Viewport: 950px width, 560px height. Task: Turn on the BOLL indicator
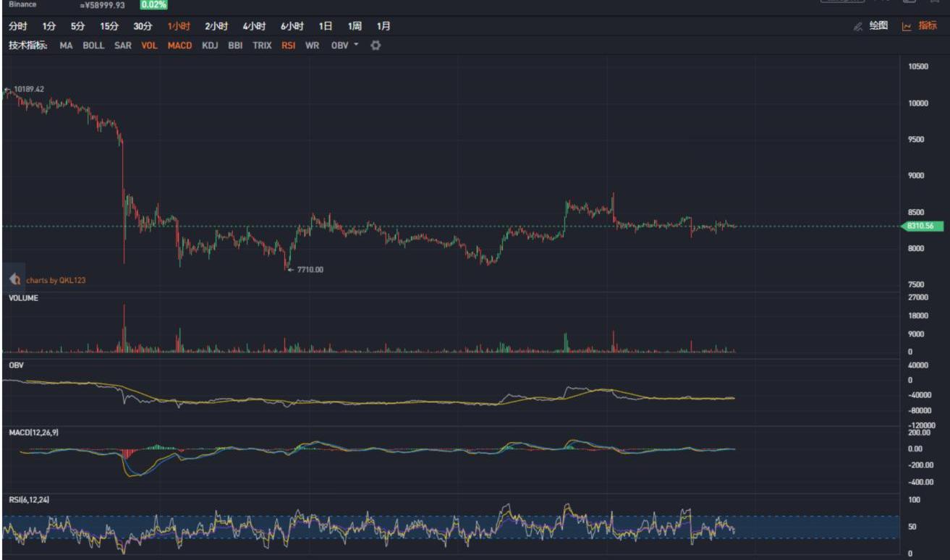point(93,45)
